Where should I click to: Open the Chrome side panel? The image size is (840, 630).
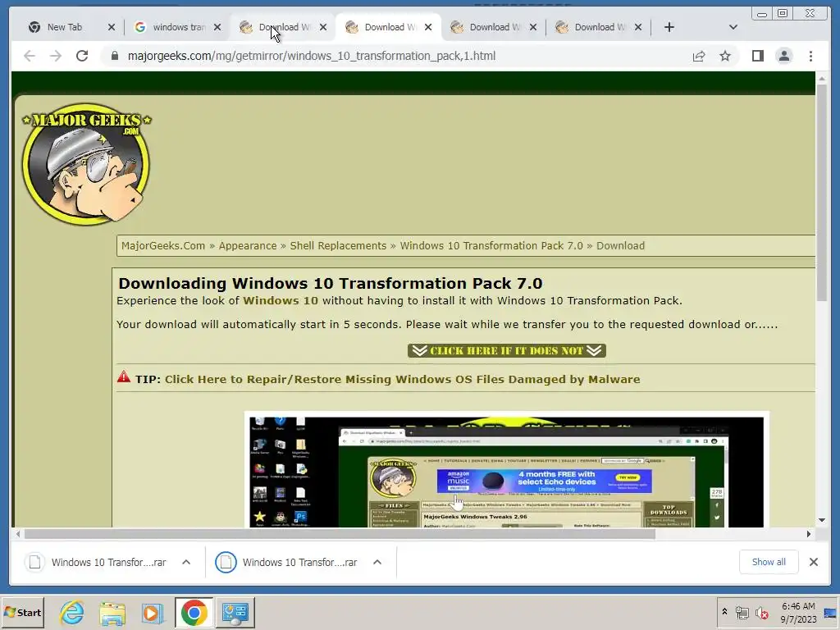coord(757,56)
